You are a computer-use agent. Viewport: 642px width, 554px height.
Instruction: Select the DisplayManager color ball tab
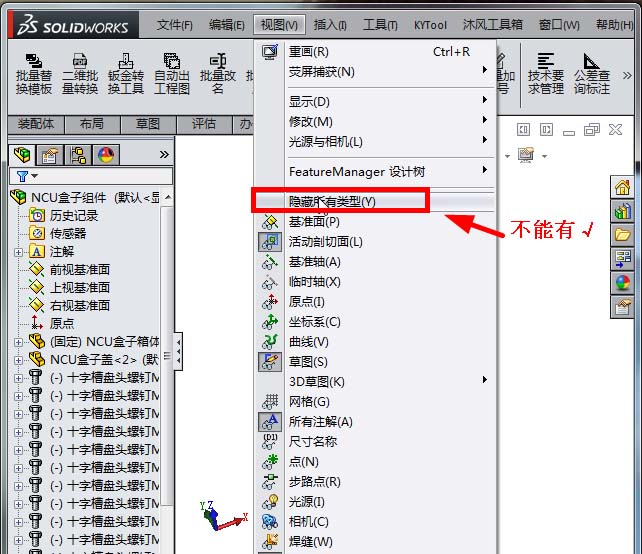(106, 155)
